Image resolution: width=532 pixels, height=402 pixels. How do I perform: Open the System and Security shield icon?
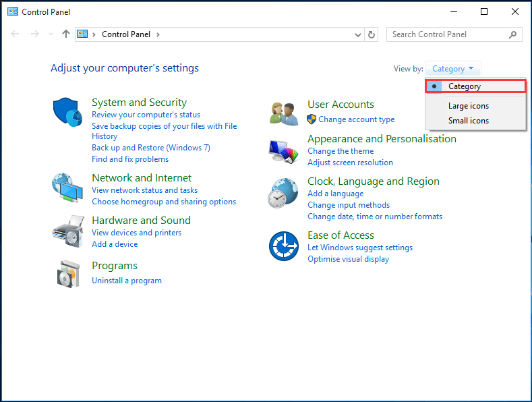[67, 112]
